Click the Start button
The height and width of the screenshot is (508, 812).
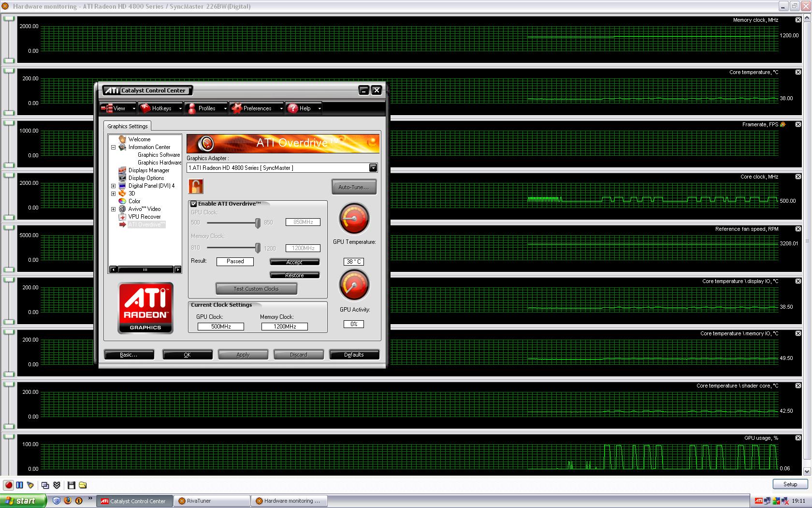[23, 501]
